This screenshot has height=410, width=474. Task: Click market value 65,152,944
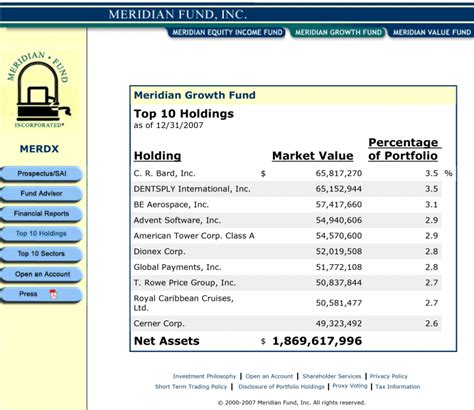(339, 189)
